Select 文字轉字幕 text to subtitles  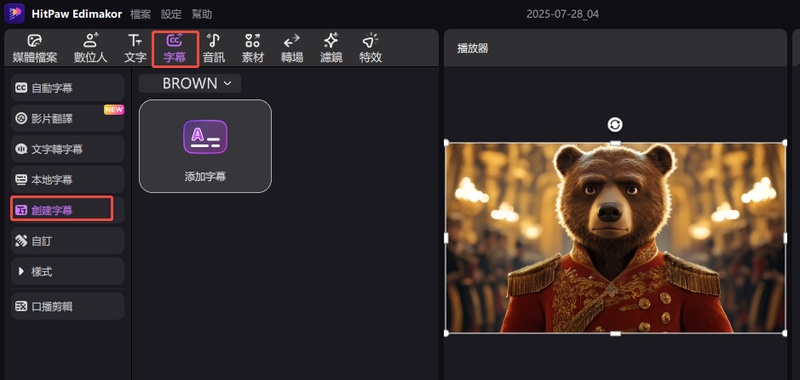coord(67,149)
